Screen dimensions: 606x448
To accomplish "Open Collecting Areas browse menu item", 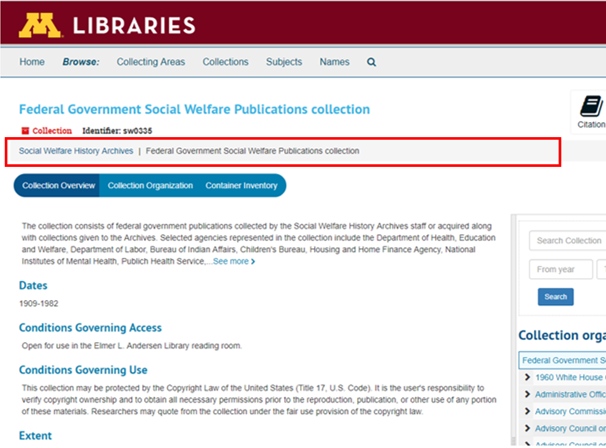I will [151, 62].
